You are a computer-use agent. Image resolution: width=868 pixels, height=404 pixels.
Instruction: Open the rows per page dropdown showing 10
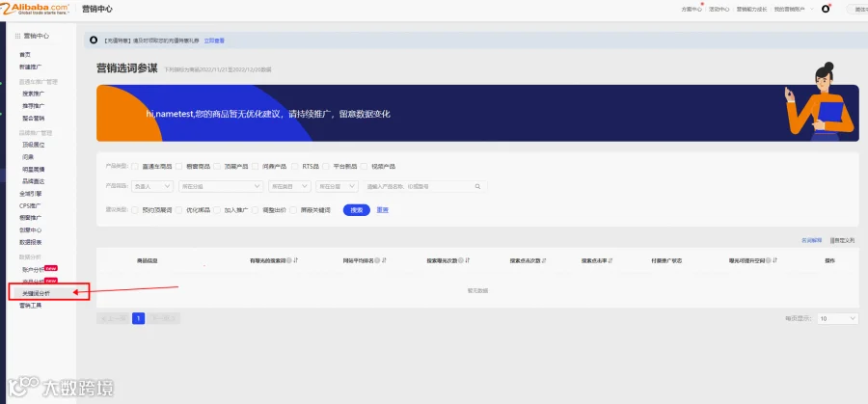tap(837, 319)
